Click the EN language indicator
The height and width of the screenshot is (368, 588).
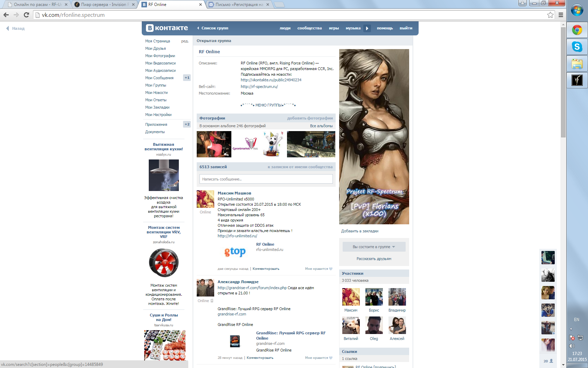coord(576,320)
